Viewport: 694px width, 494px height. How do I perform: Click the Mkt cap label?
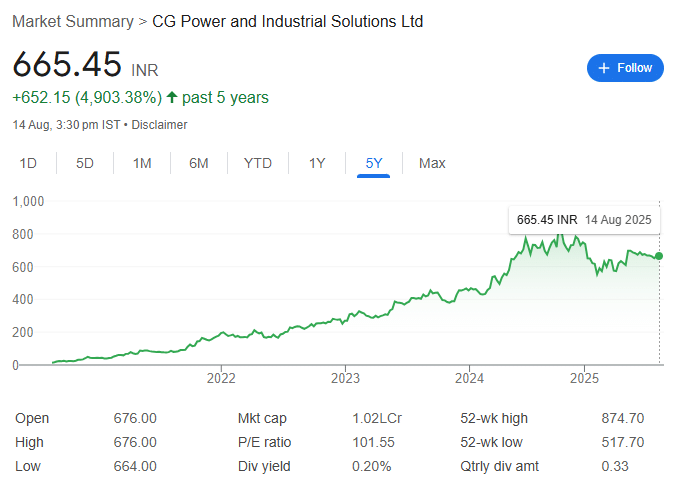pos(262,418)
